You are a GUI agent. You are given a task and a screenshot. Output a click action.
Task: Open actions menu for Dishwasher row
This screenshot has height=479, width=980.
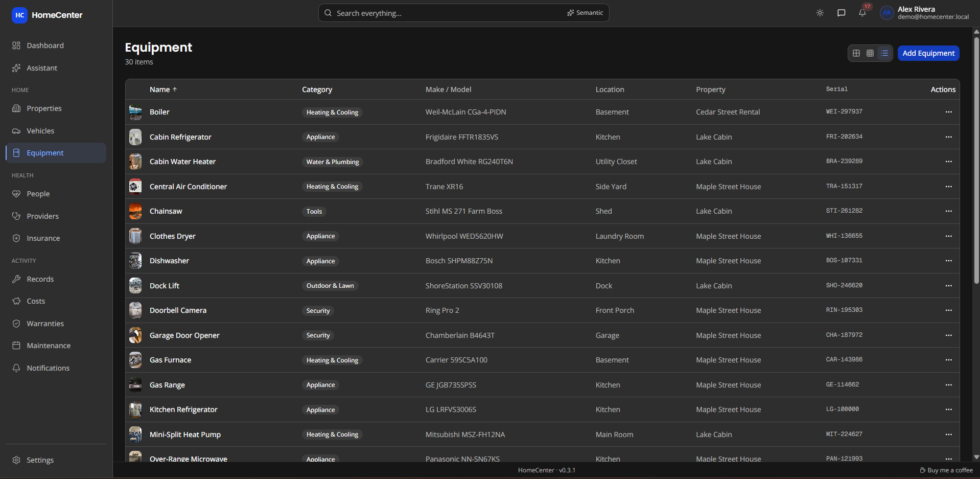pyautogui.click(x=948, y=261)
